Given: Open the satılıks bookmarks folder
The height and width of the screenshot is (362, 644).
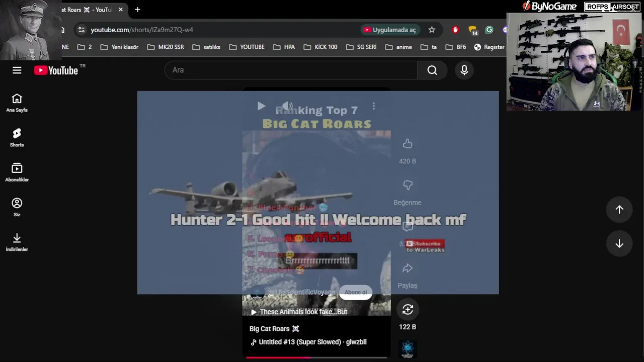Looking at the screenshot, I should click(206, 47).
